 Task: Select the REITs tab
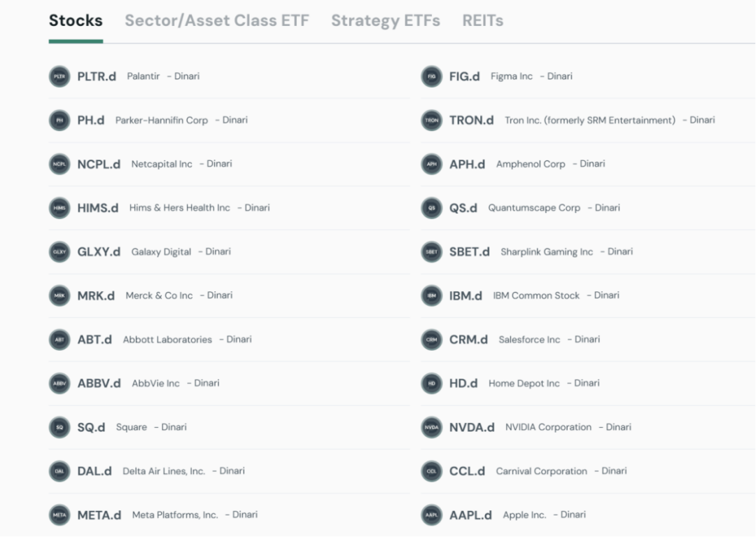tap(482, 20)
